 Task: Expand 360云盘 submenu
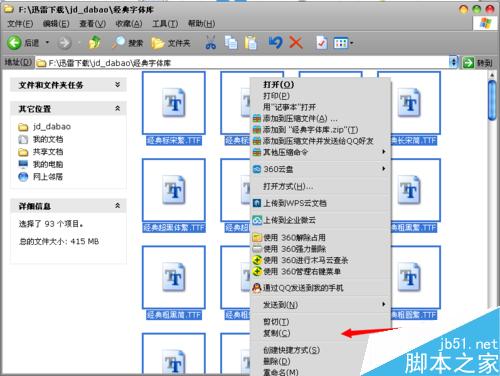320,169
